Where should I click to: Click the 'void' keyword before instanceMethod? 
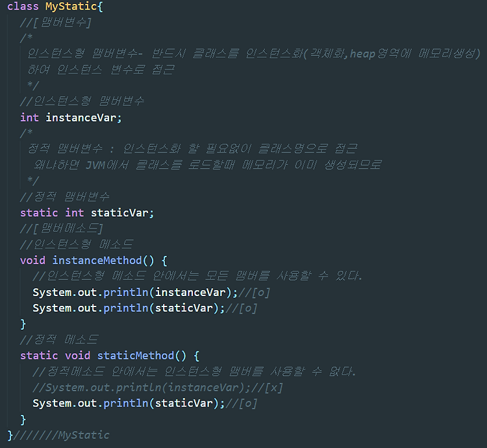click(32, 260)
